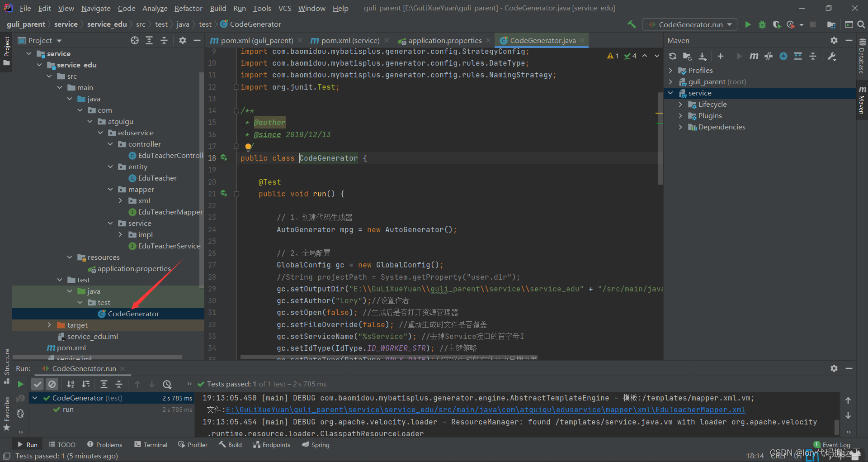Open the VCS menu
Screen dimensions: 868x462
point(285,8)
